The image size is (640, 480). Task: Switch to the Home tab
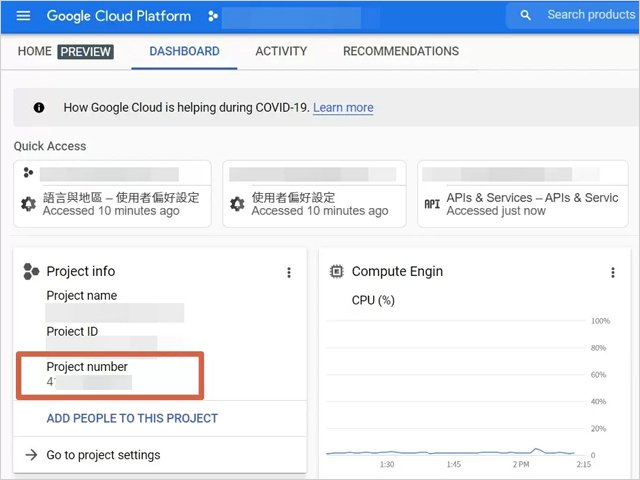34,51
